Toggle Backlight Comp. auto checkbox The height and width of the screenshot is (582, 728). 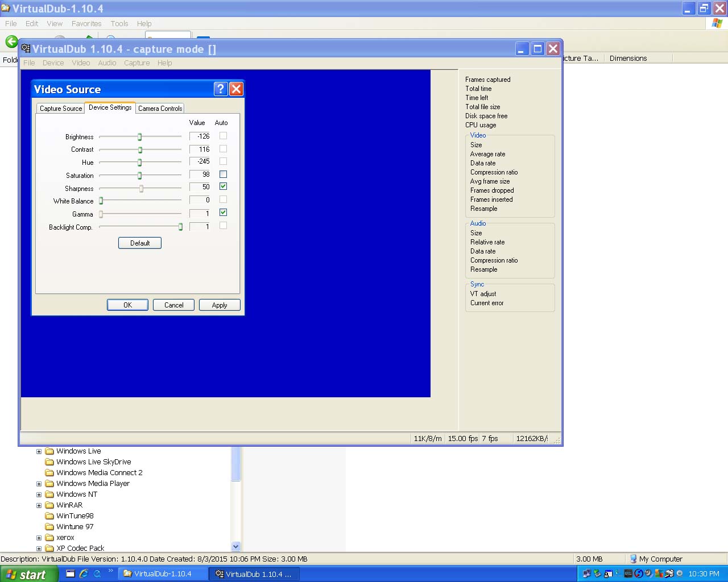point(223,226)
